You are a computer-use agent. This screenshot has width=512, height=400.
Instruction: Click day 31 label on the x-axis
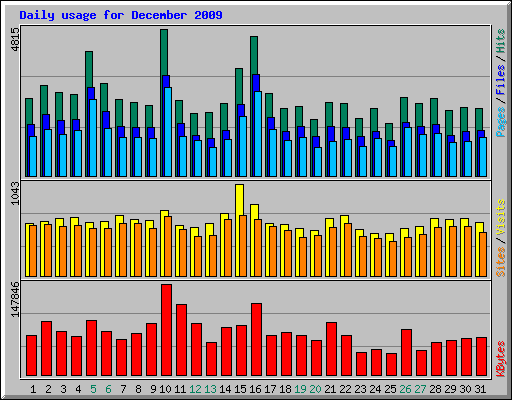coord(480,389)
